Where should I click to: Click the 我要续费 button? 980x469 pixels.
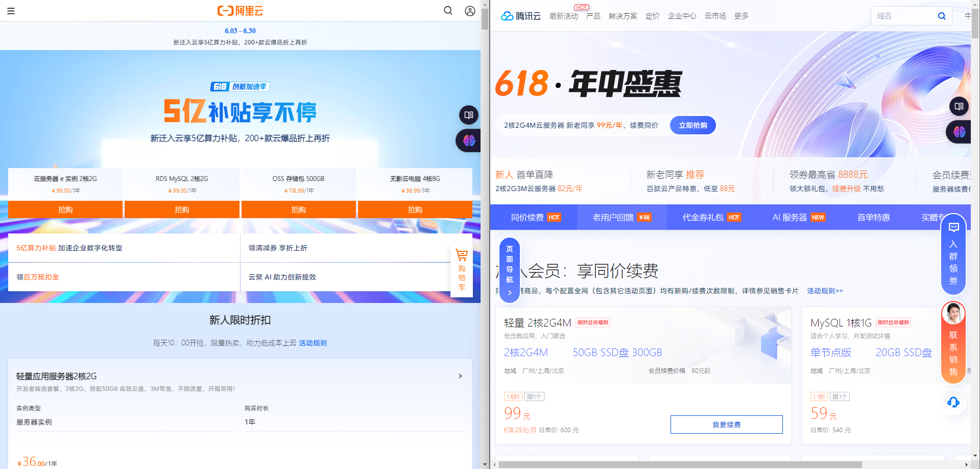(x=726, y=424)
